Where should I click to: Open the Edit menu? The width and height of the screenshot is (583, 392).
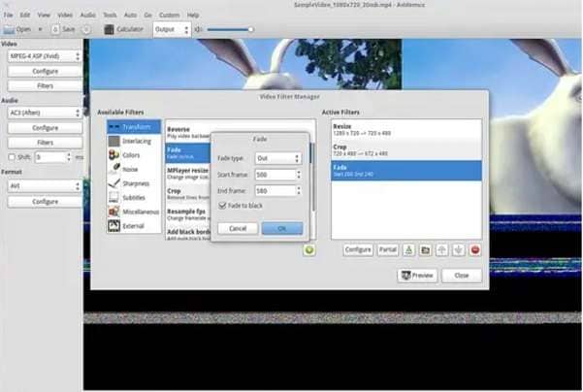[25, 15]
